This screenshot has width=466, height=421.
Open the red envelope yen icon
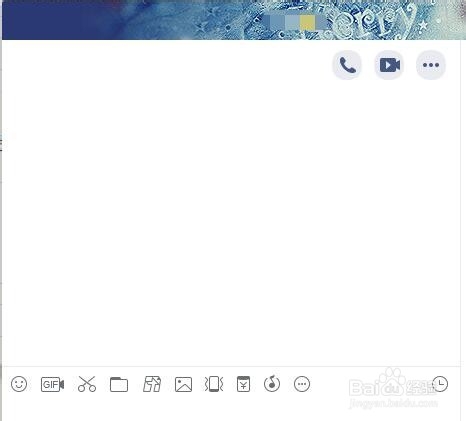[243, 384]
